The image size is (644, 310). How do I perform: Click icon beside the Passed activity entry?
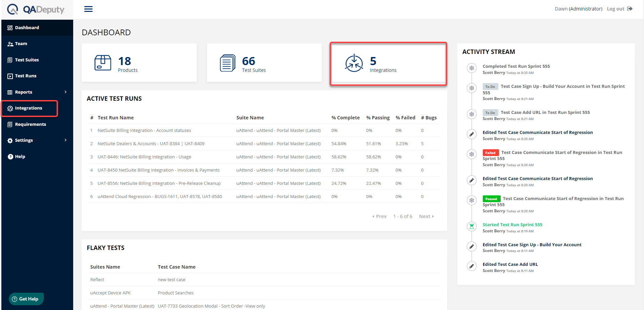pos(472,200)
